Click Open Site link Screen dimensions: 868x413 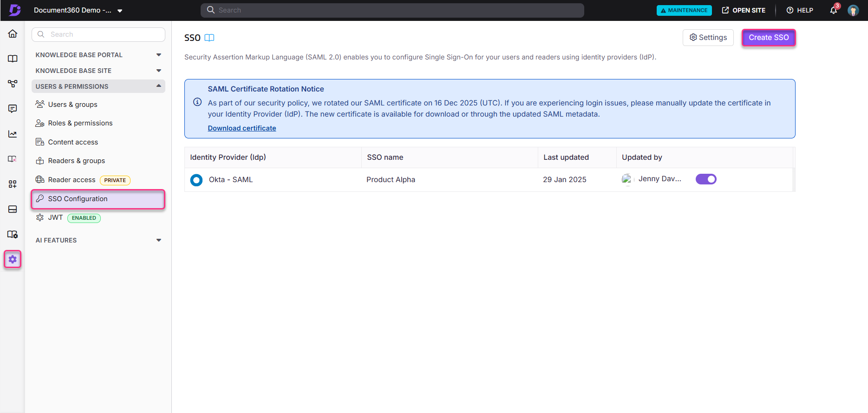(x=744, y=10)
